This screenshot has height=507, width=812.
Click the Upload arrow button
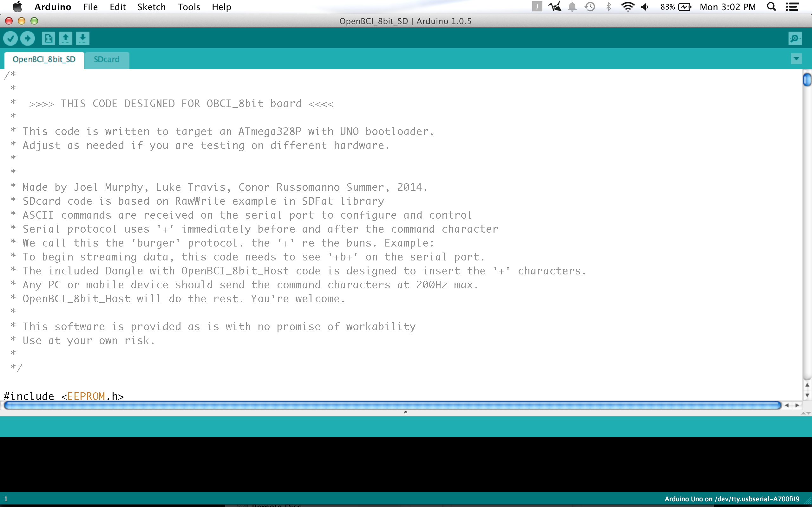[28, 38]
